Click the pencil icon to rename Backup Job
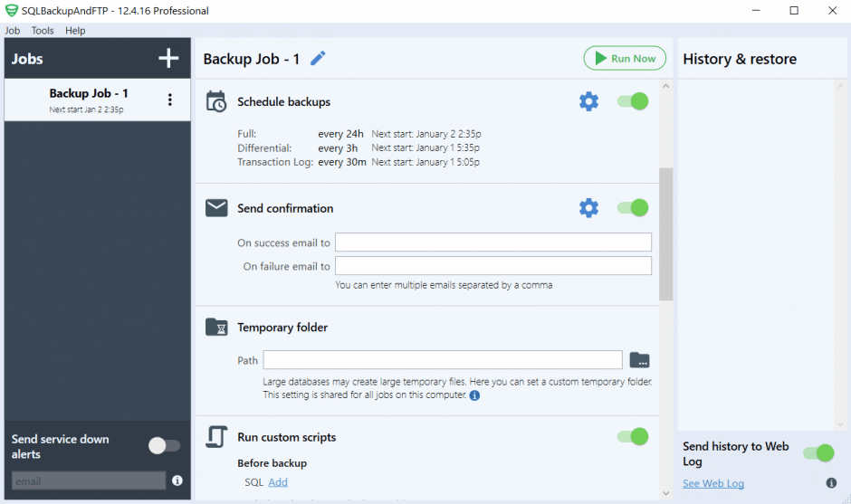 click(x=318, y=59)
